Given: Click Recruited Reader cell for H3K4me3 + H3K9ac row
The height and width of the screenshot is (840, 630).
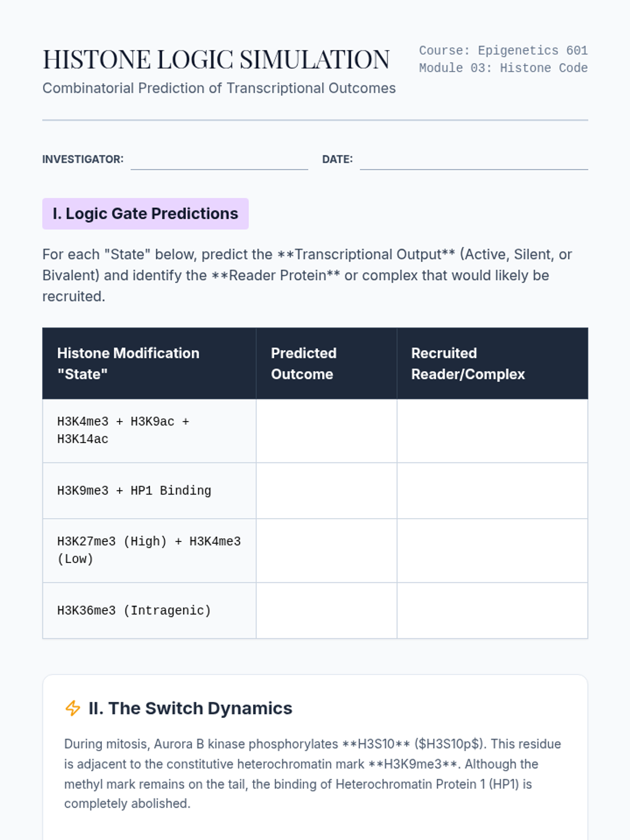Looking at the screenshot, I should tap(492, 430).
